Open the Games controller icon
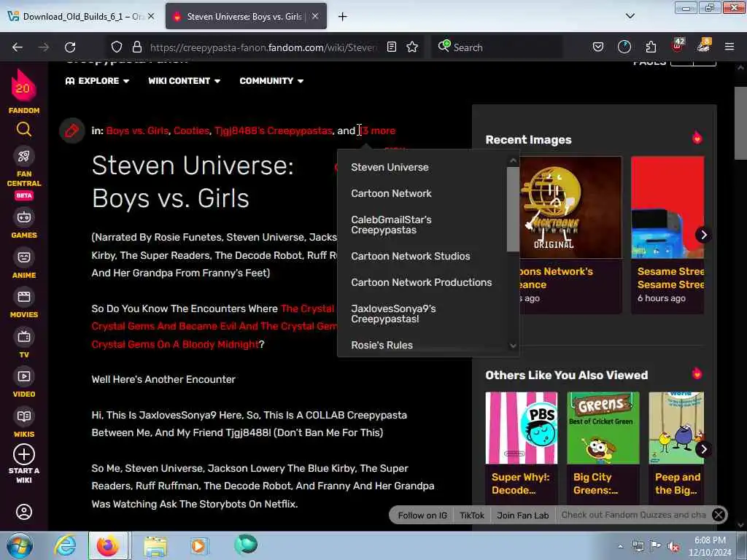This screenshot has height=560, width=747. (x=24, y=217)
